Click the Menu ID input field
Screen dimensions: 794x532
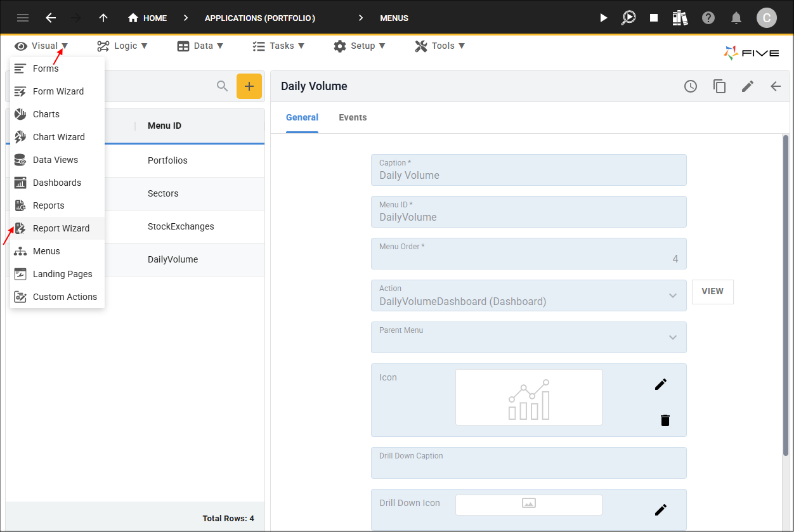click(x=528, y=212)
